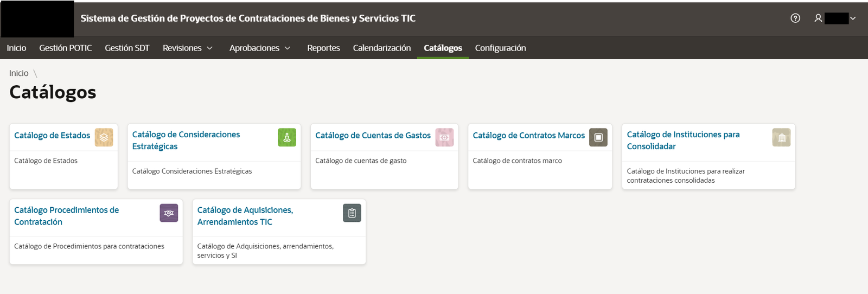Open the Calendarización menu item
The height and width of the screenshot is (294, 868).
[x=382, y=48]
